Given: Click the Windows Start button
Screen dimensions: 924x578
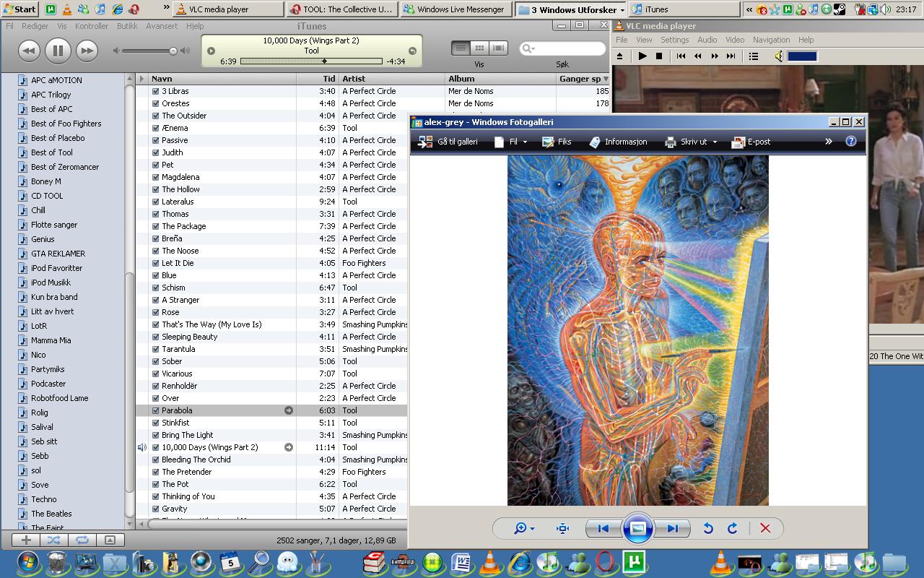Looking at the screenshot, I should coord(19,9).
